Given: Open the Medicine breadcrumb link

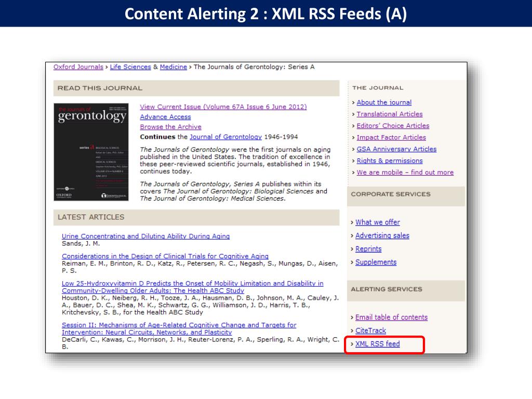Looking at the screenshot, I should pos(174,67).
